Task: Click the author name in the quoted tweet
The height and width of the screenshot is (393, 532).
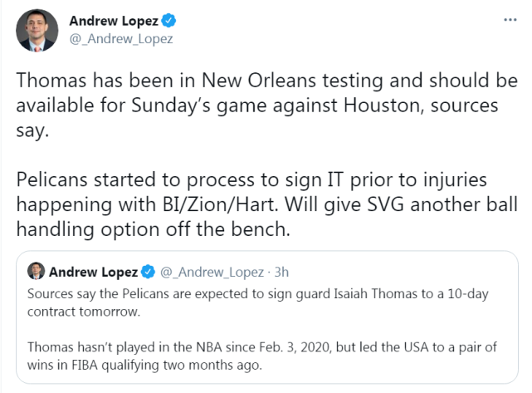Action: tap(95, 272)
